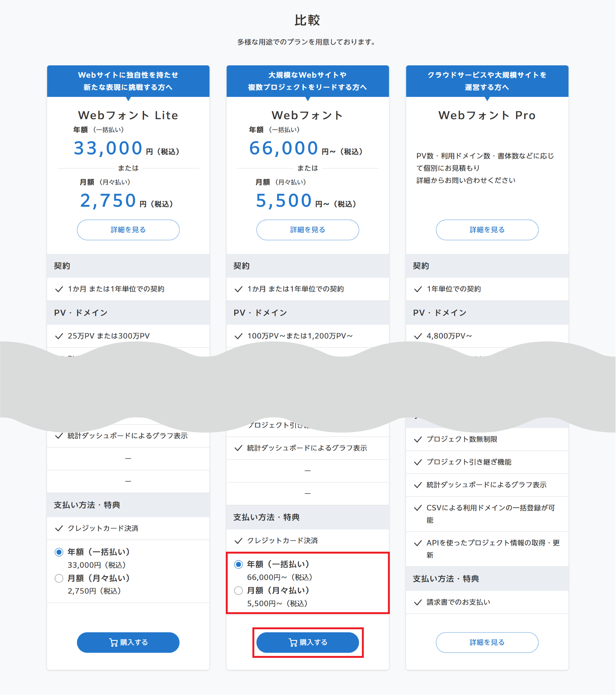Click checkmark beside 請求書でのお支払い
Viewport: 616px width, 695px height.
point(418,602)
